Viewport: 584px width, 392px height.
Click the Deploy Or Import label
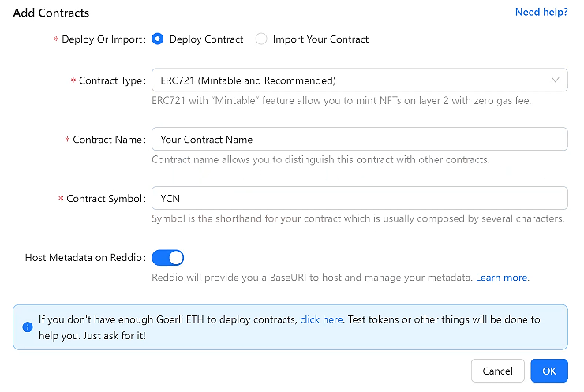tap(103, 39)
